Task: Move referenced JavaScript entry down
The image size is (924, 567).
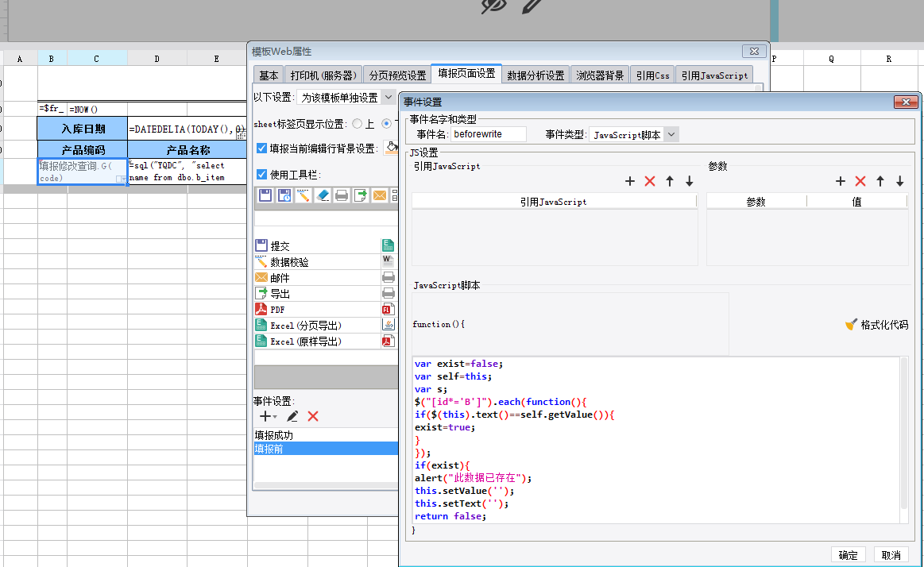Action: click(x=690, y=181)
